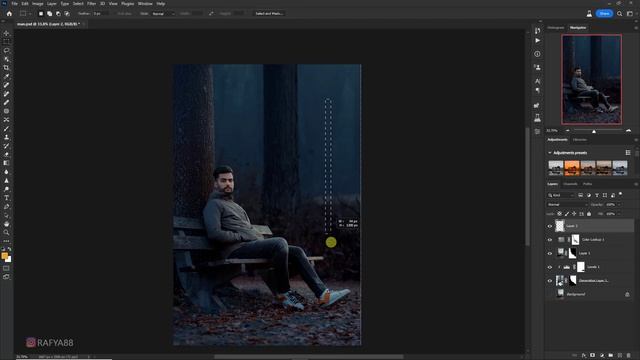Switch to the Histogram tab
The image size is (640, 360).
[x=556, y=28]
